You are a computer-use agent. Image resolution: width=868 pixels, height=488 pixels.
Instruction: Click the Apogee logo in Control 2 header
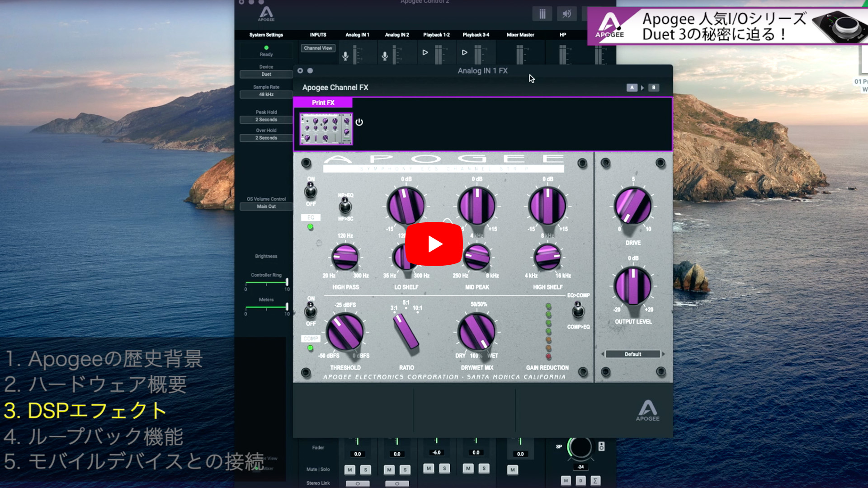(266, 14)
